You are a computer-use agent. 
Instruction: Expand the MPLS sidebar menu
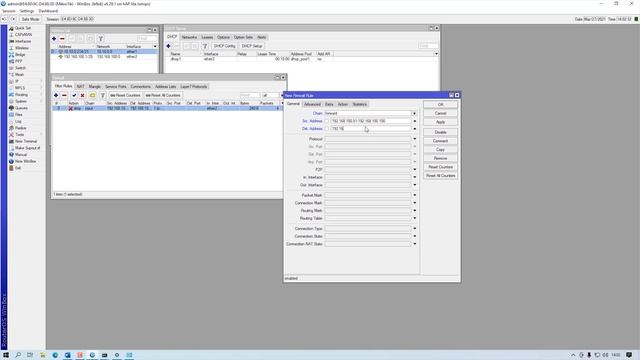20,88
